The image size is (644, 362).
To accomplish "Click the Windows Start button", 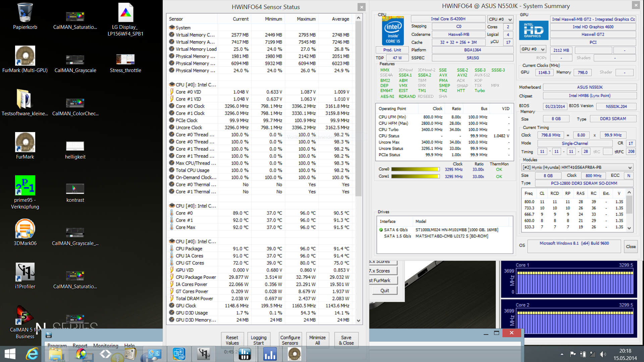I will point(10,354).
